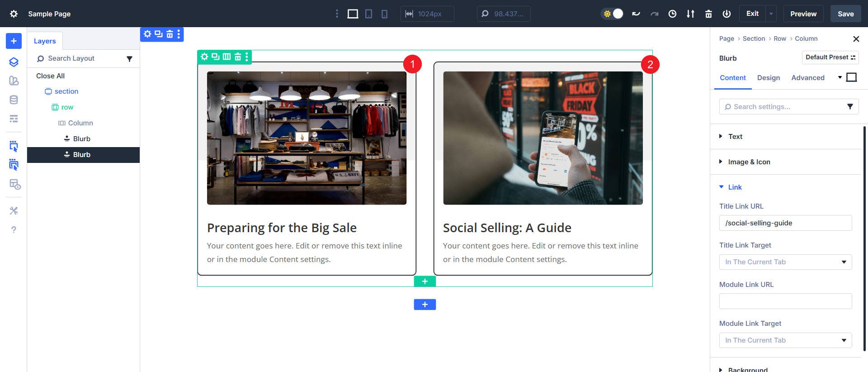Delete section via blue toolbar trash

point(170,34)
